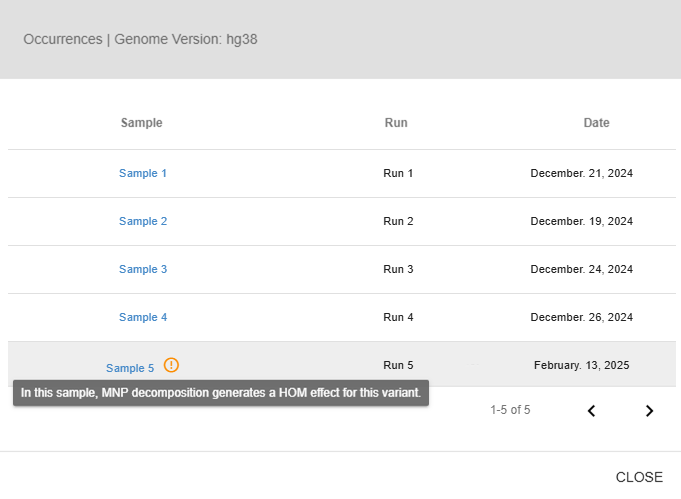This screenshot has height=499, width=681.
Task: Go to the previous page of occurrences
Action: click(591, 410)
